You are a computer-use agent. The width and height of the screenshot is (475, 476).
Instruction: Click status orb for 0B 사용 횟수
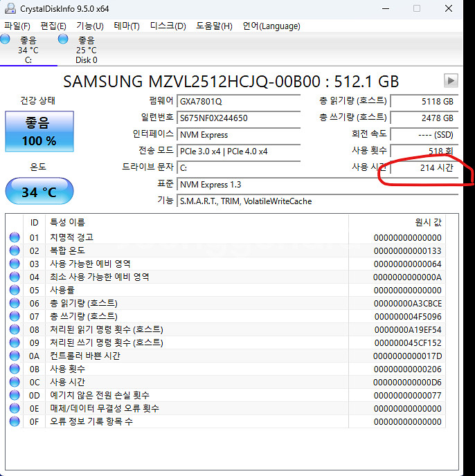[15, 369]
